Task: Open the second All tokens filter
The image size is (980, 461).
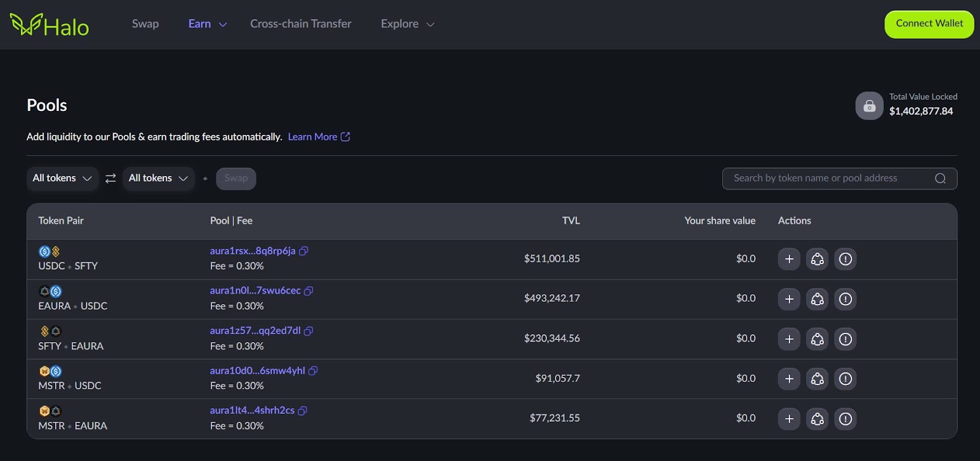Action: [158, 178]
